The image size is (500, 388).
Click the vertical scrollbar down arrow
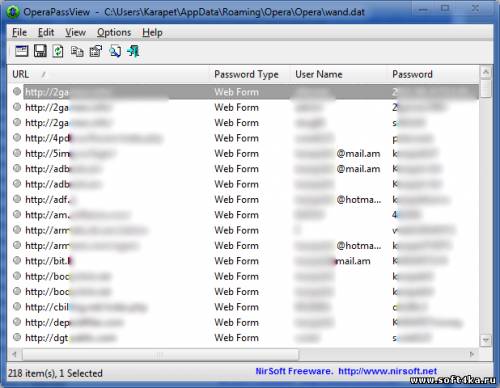click(486, 340)
